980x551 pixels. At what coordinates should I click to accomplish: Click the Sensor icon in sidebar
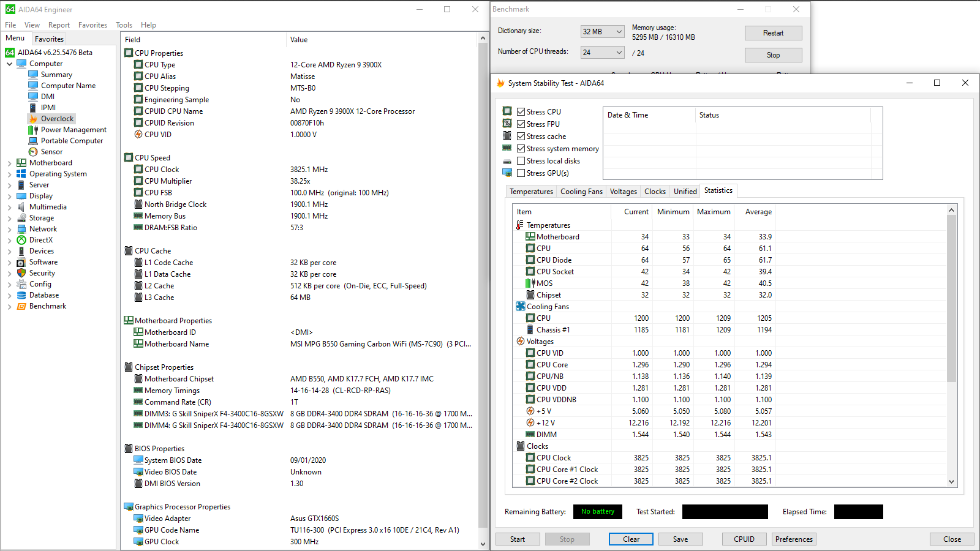33,152
